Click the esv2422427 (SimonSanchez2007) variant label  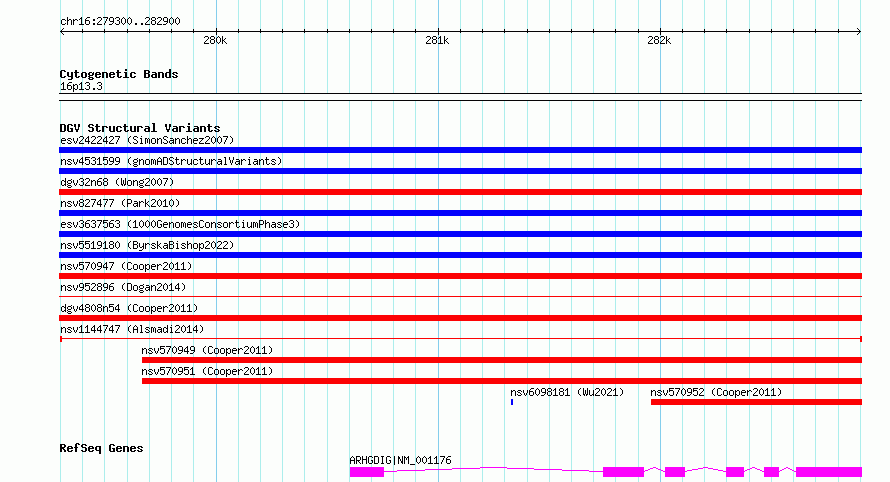147,140
